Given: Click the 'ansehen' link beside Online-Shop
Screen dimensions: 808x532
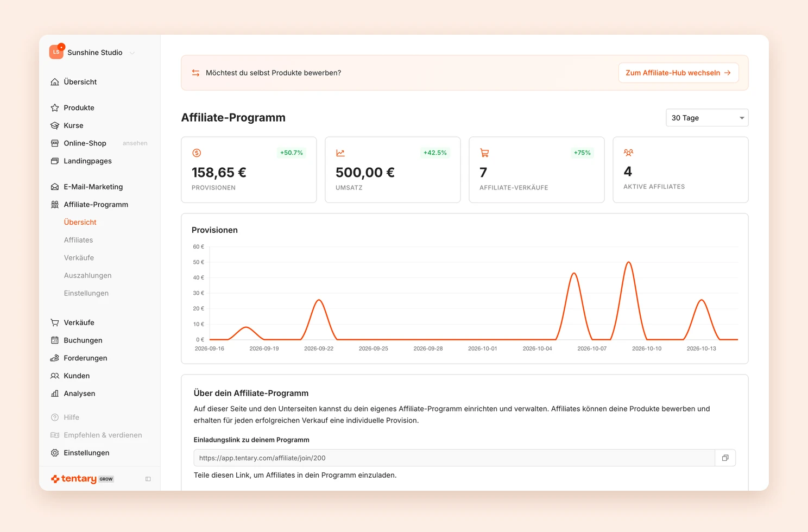Looking at the screenshot, I should tap(135, 143).
